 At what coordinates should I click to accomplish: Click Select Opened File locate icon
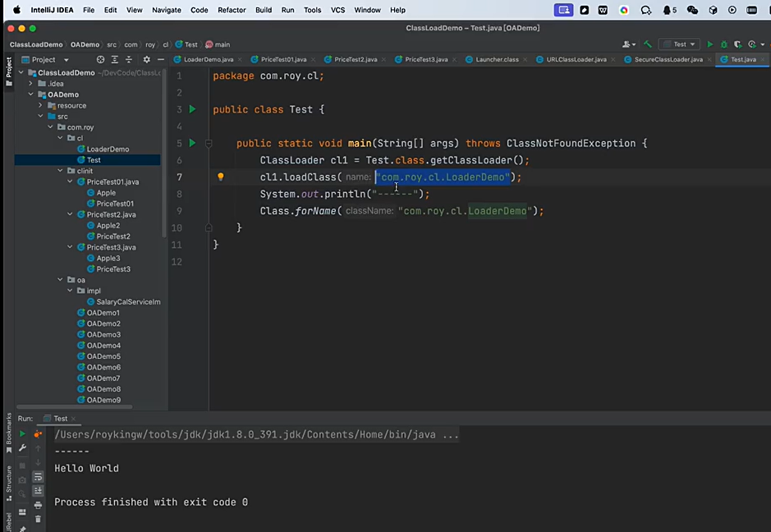pos(101,59)
